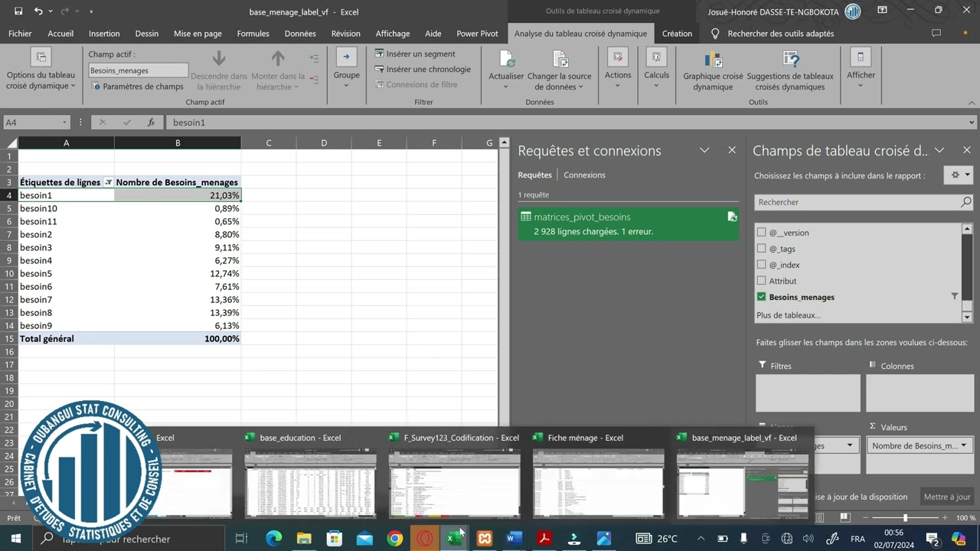The height and width of the screenshot is (551, 980).
Task: Click Insérer une chronologie
Action: click(x=423, y=69)
